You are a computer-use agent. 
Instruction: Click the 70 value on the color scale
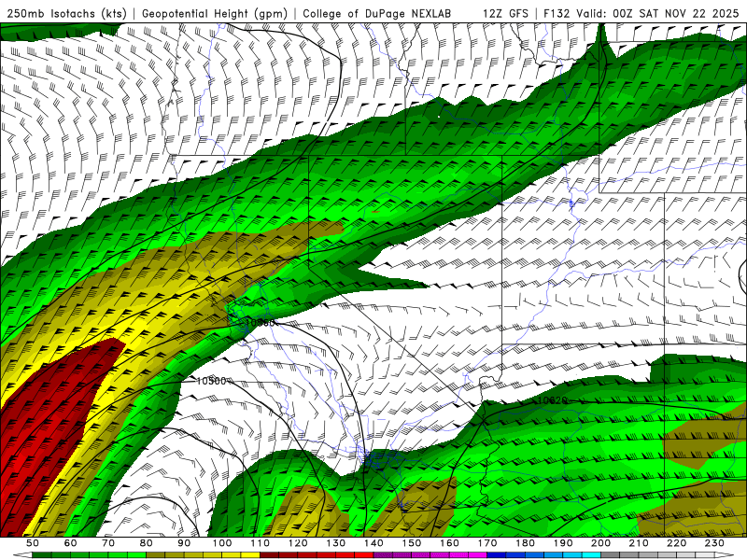[x=108, y=543]
